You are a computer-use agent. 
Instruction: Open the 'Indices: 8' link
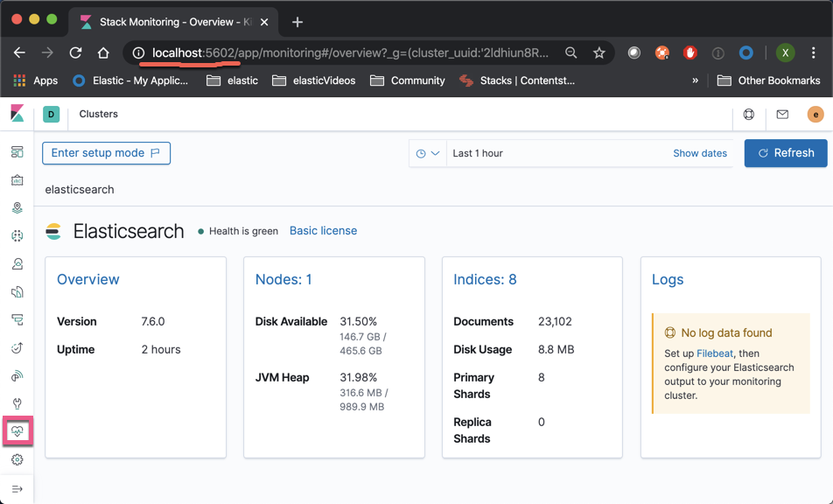(485, 279)
